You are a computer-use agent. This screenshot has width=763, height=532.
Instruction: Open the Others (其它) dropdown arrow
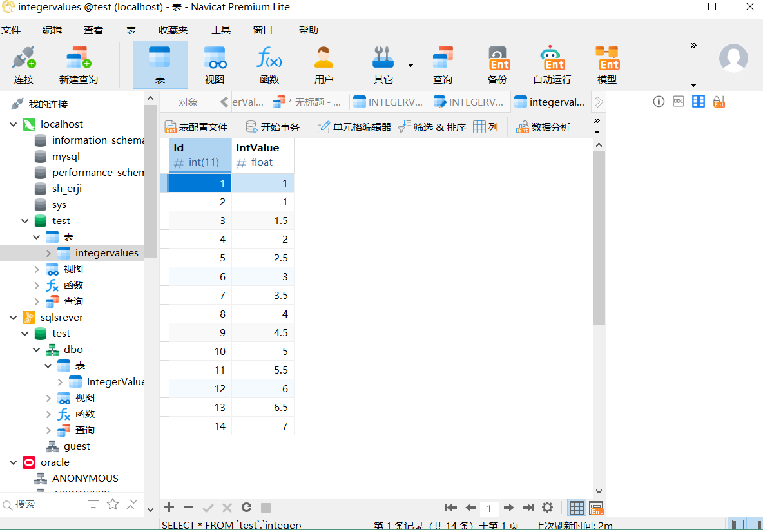(410, 66)
